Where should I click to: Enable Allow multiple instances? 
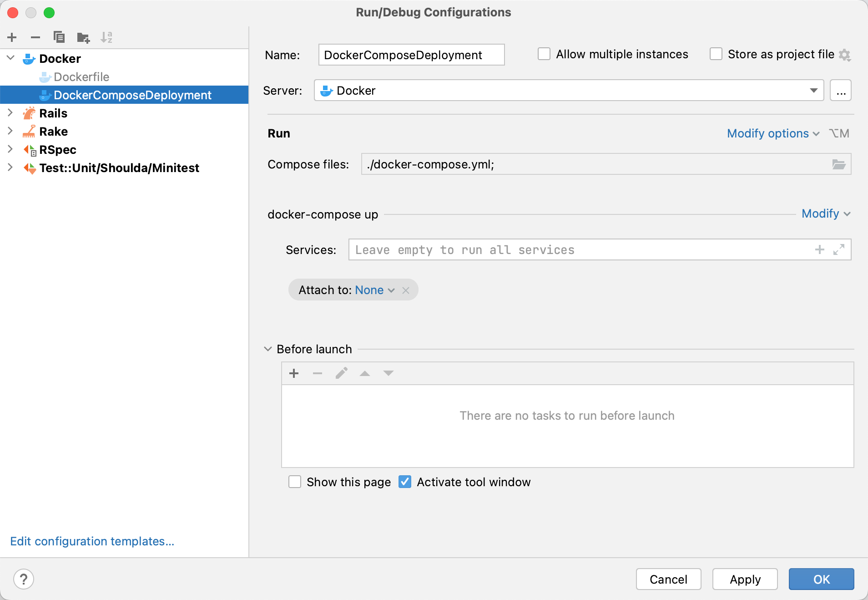(544, 54)
